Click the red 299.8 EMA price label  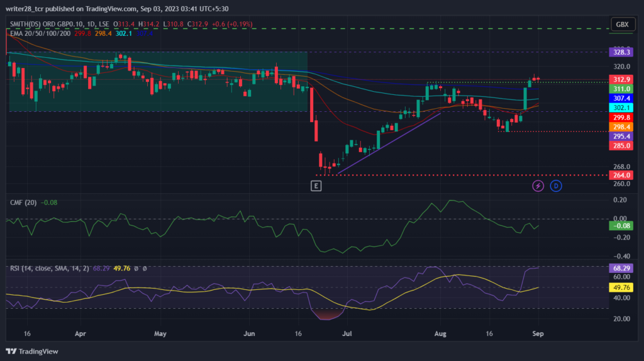621,118
